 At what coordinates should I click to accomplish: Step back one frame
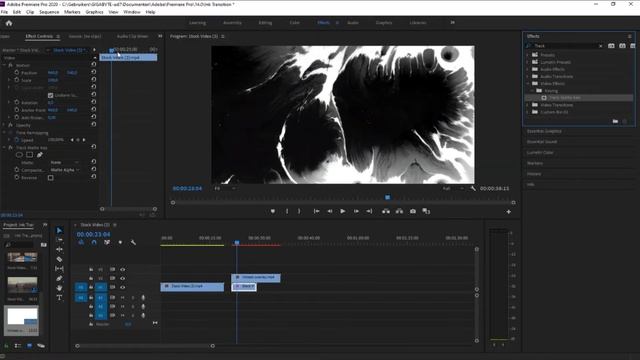[329, 211]
